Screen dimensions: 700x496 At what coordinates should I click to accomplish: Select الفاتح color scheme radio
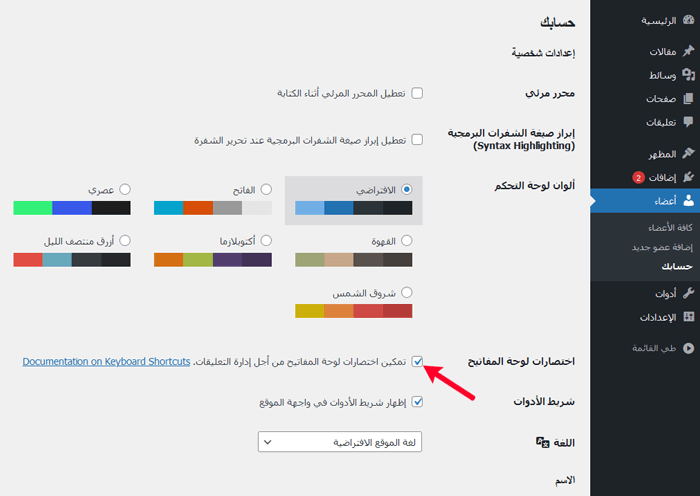tap(266, 189)
